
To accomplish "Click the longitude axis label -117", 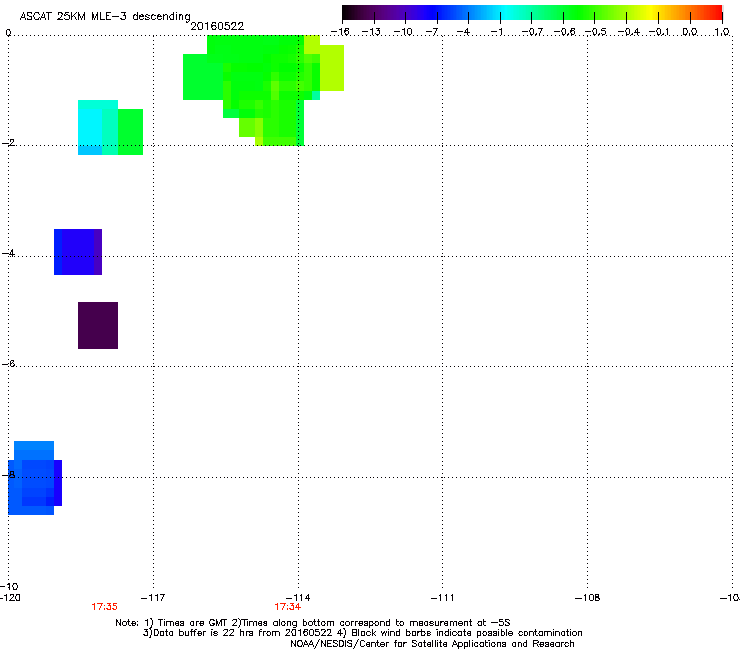I will click(x=153, y=598).
